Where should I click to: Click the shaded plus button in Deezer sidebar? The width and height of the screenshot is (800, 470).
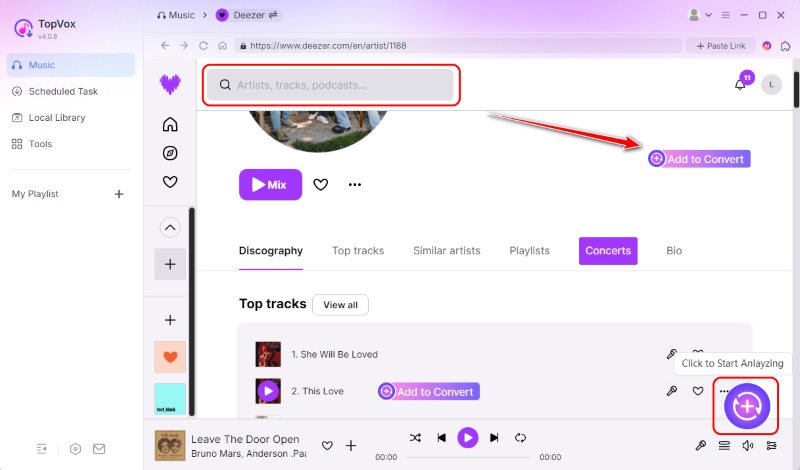point(170,264)
